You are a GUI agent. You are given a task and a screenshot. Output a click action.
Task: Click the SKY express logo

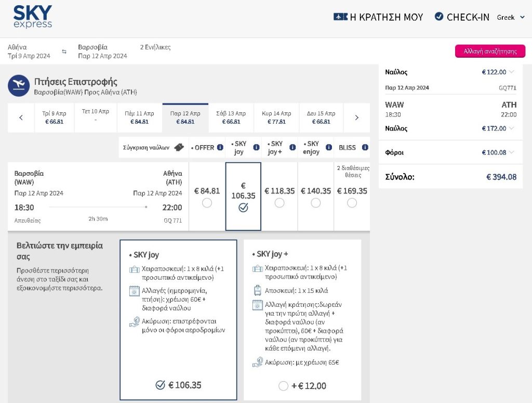tap(33, 17)
